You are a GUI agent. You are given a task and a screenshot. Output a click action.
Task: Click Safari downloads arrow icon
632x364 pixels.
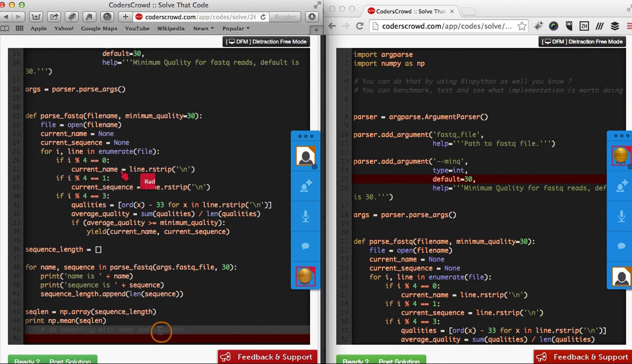click(312, 17)
